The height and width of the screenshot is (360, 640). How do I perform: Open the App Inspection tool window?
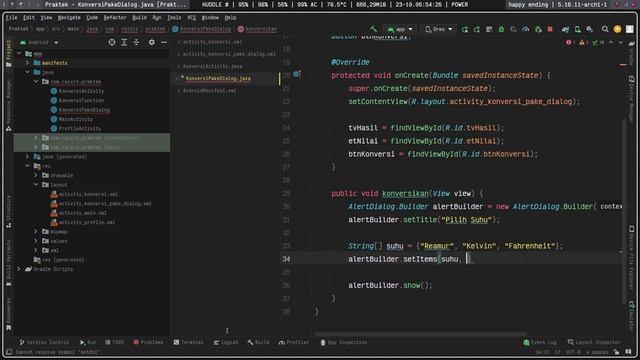point(344,342)
